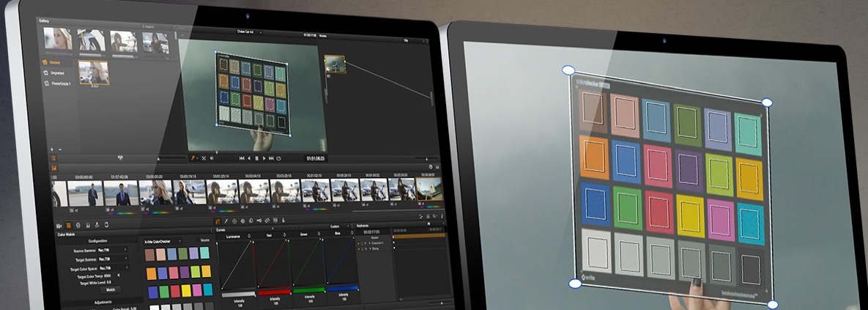
Task: Click the Match button in Color Match
Action: pyautogui.click(x=111, y=289)
